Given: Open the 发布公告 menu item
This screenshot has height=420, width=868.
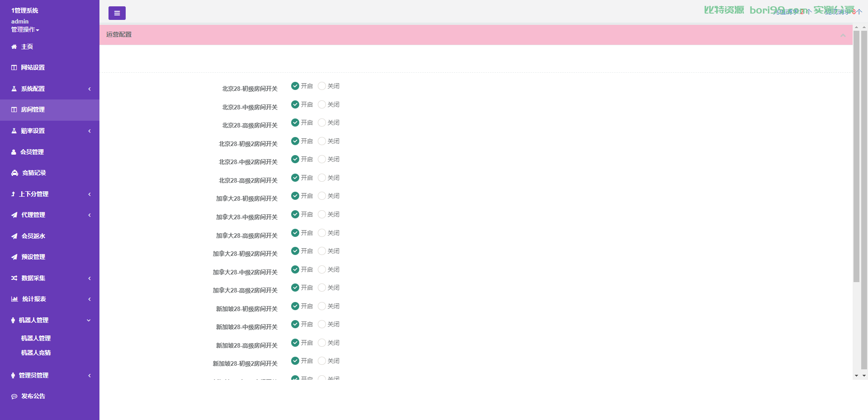Looking at the screenshot, I should tap(50, 396).
